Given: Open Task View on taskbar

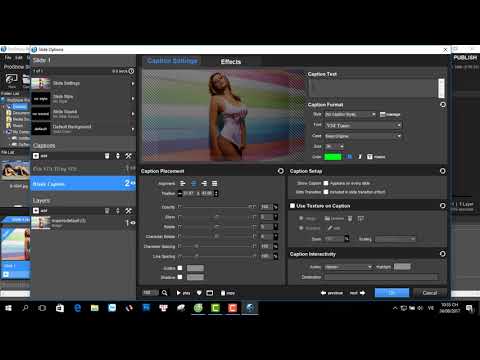Looking at the screenshot, I should coord(42,308).
